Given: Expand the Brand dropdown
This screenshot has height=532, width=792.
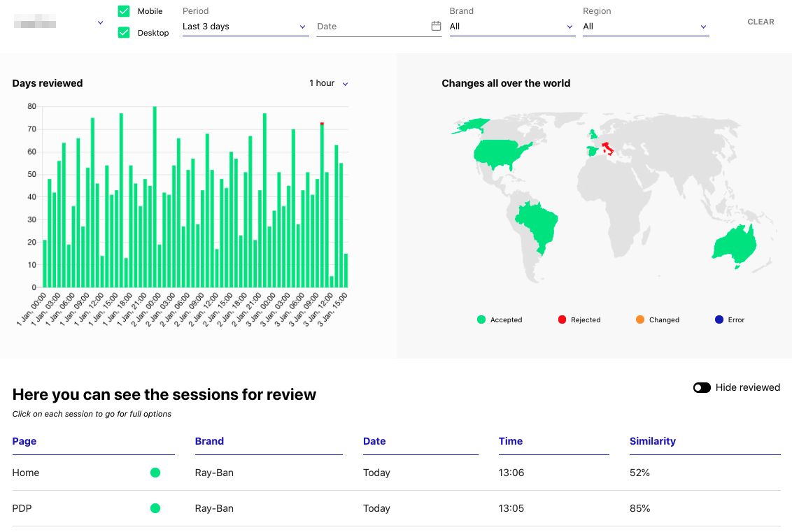Looking at the screenshot, I should pos(511,27).
